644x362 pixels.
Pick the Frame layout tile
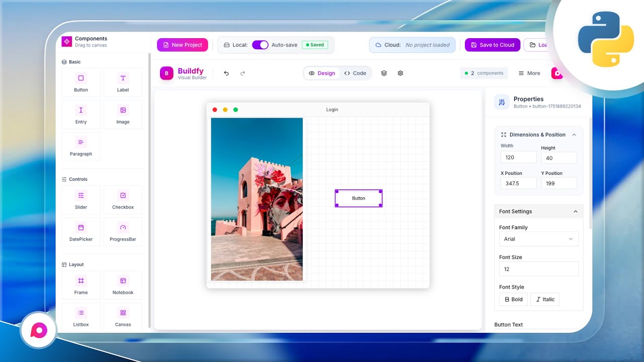tap(81, 285)
